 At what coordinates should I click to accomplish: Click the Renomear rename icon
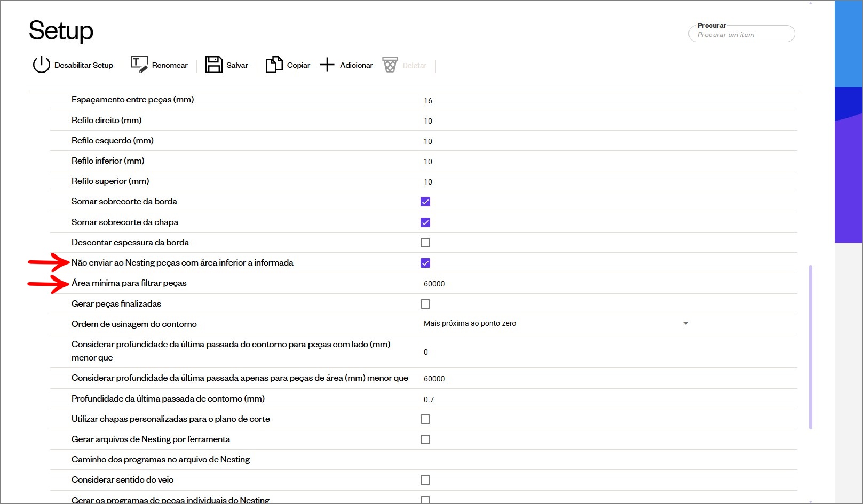pyautogui.click(x=139, y=65)
